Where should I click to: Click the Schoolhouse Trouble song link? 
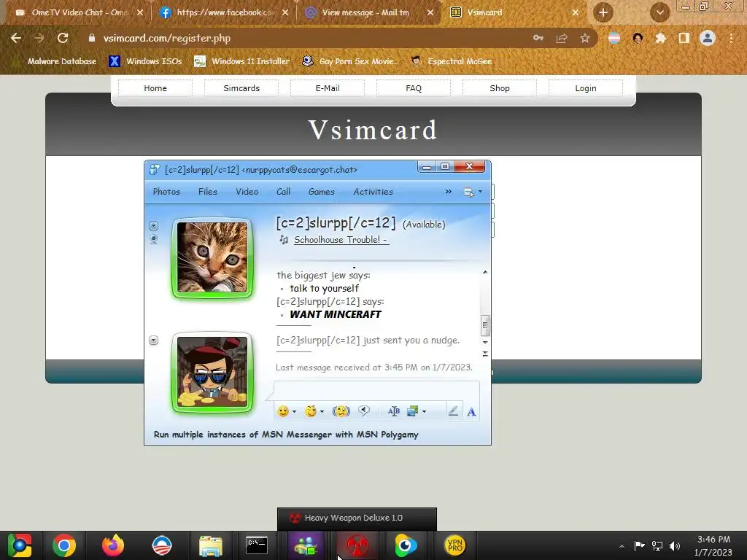[341, 239]
